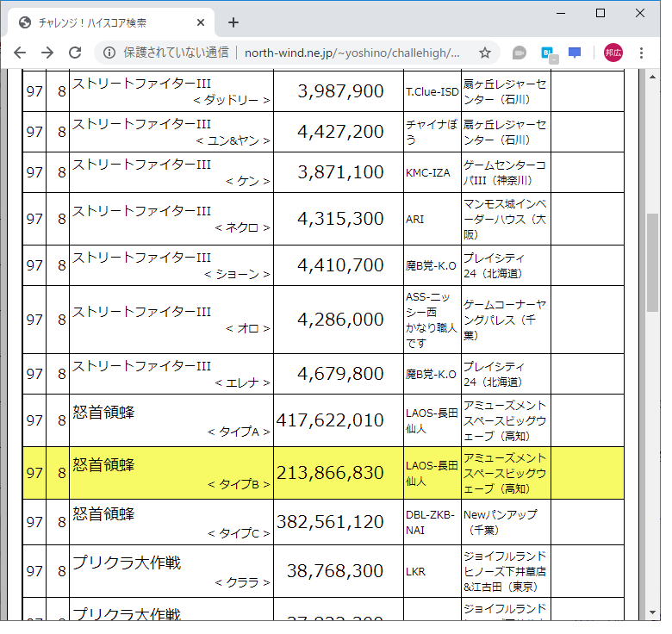The image size is (672, 634).
Task: Select the score 4,315,300
Action: click(340, 219)
